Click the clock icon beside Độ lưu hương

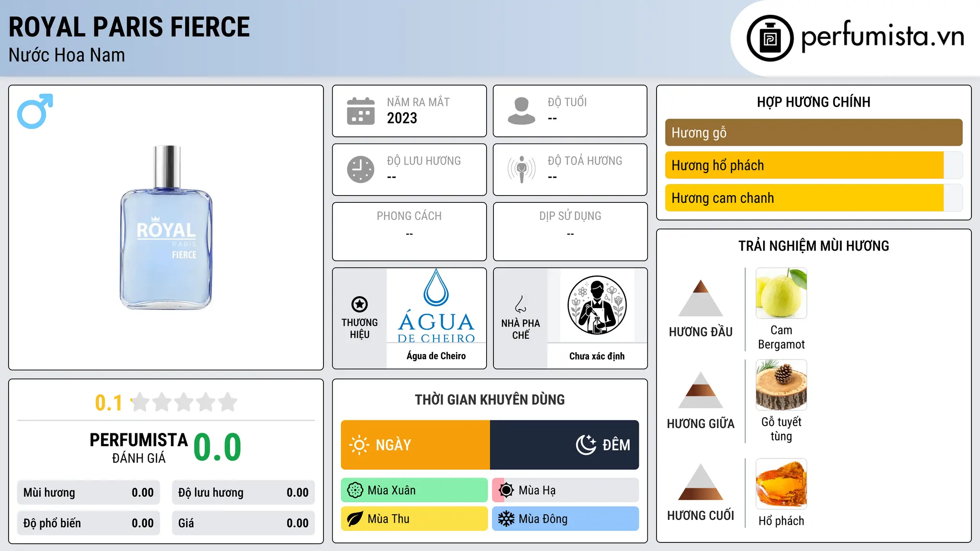pos(361,169)
